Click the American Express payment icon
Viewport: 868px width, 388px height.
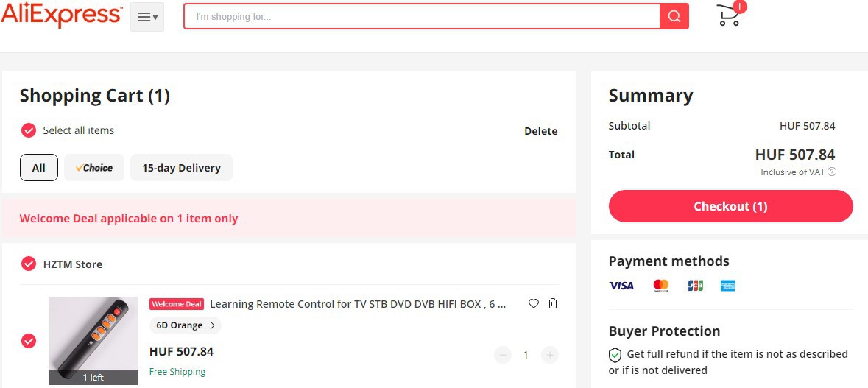[x=728, y=286]
